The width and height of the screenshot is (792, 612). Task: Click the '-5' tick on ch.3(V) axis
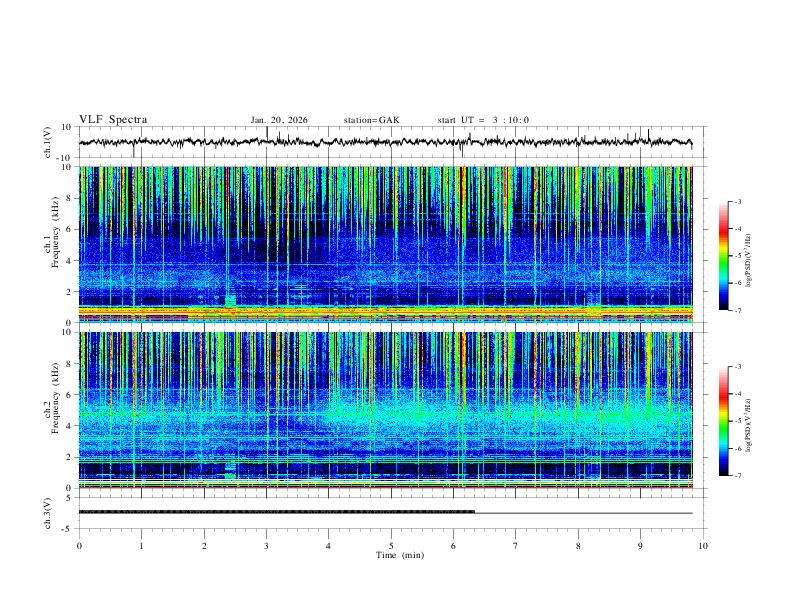[68, 529]
